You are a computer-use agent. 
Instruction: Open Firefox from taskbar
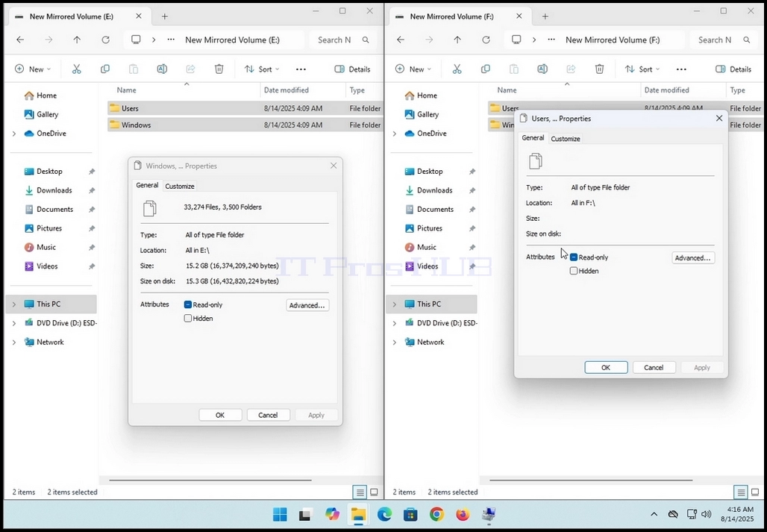463,514
